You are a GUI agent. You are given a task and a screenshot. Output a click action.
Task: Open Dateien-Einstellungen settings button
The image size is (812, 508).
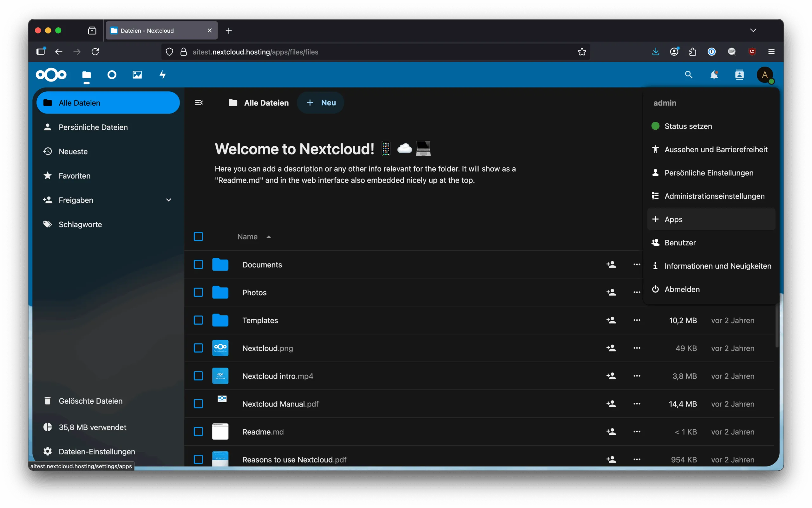click(108, 452)
